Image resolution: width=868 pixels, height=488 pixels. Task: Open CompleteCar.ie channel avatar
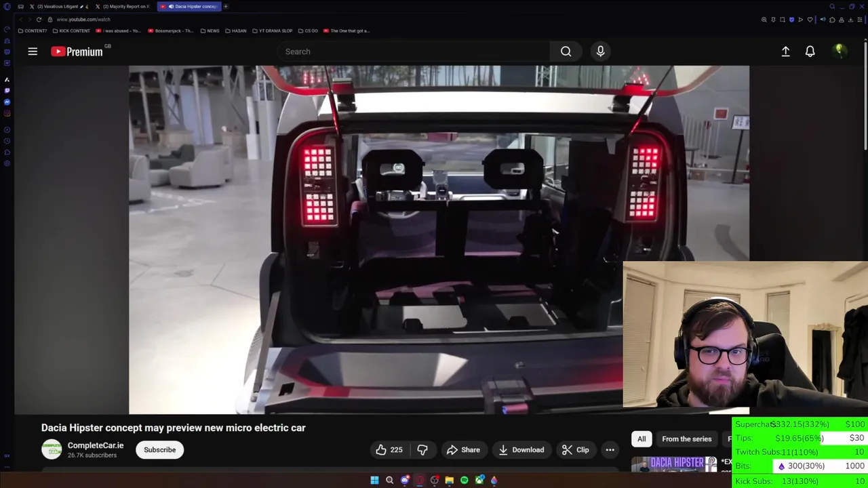click(x=52, y=449)
